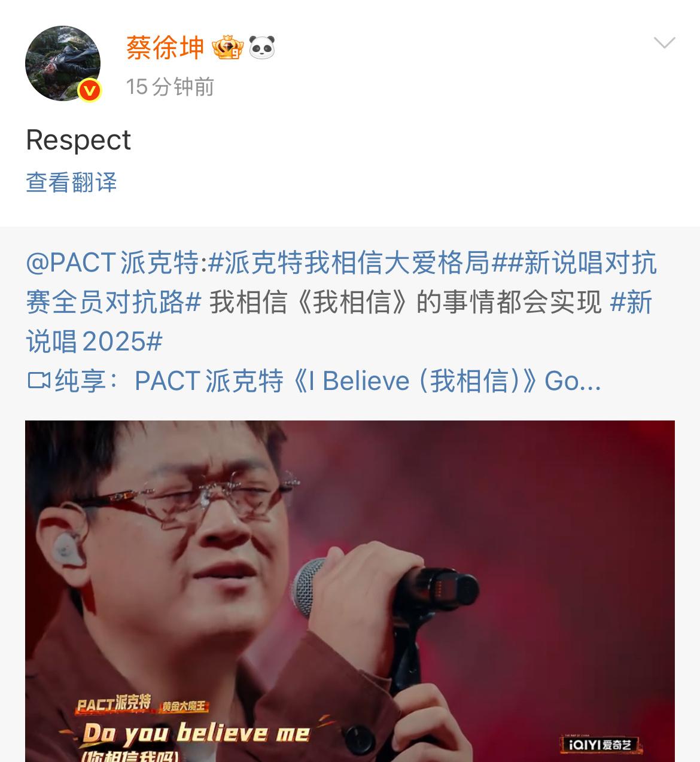700x762 pixels.
Task: Tap the video camera icon before 纯享
Action: point(39,380)
